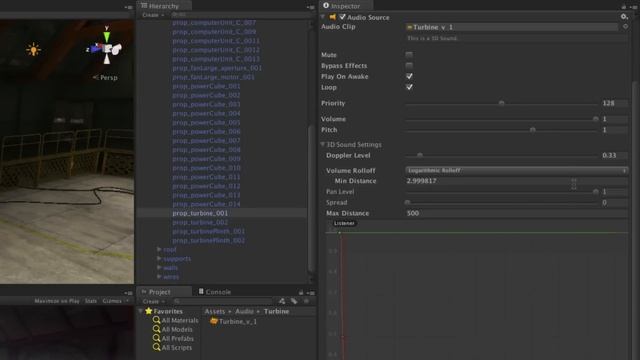640x360 pixels.
Task: Click the scene directional light sun gizmo
Action: point(33,50)
